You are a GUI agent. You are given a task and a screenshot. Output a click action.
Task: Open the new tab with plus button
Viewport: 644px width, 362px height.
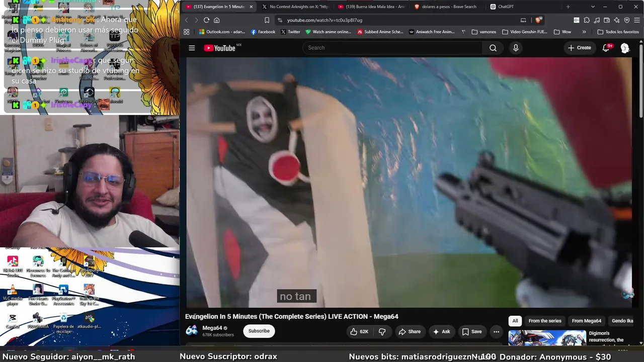click(568, 7)
